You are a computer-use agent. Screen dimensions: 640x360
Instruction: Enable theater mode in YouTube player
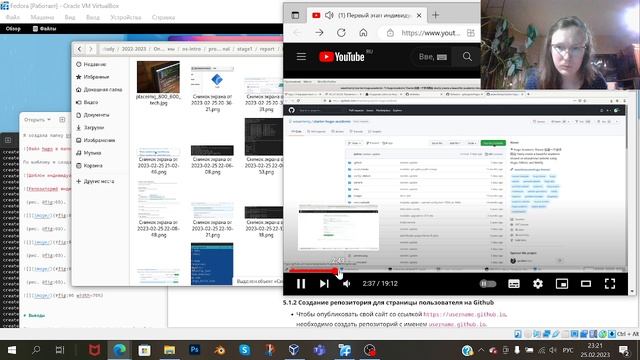click(x=586, y=284)
